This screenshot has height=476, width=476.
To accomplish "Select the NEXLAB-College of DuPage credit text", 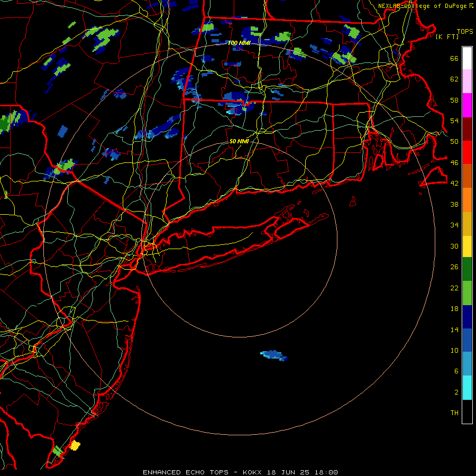I will click(x=426, y=6).
